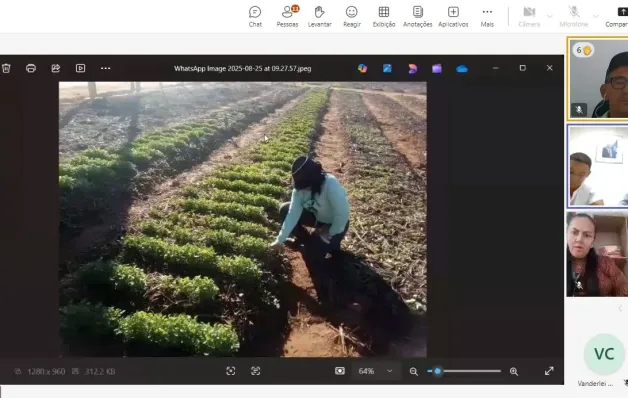Adjust the zoom slider handle

[x=437, y=371]
